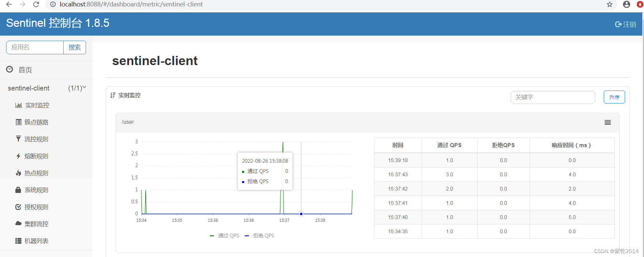Click the 注销 logout link
The width and height of the screenshot is (644, 257).
tap(629, 24)
